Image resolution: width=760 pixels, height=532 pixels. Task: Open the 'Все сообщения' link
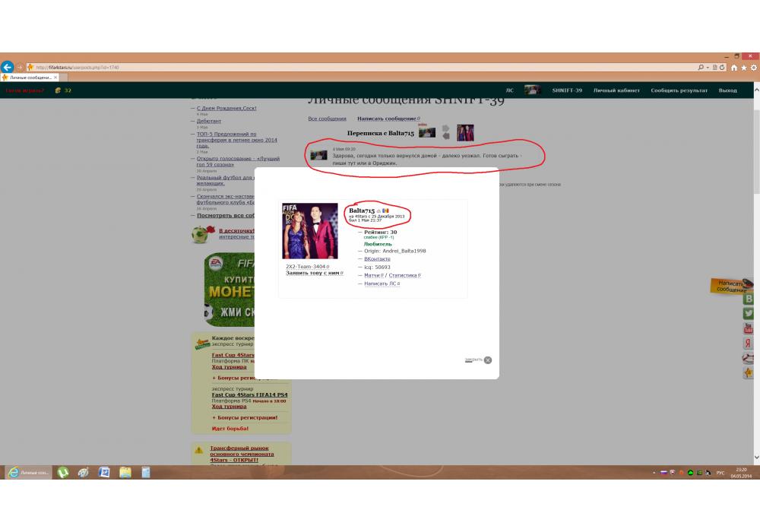[x=327, y=119]
